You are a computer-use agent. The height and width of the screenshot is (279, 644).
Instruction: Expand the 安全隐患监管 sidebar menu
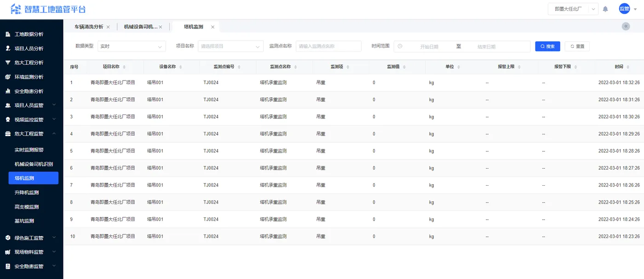coord(31,266)
